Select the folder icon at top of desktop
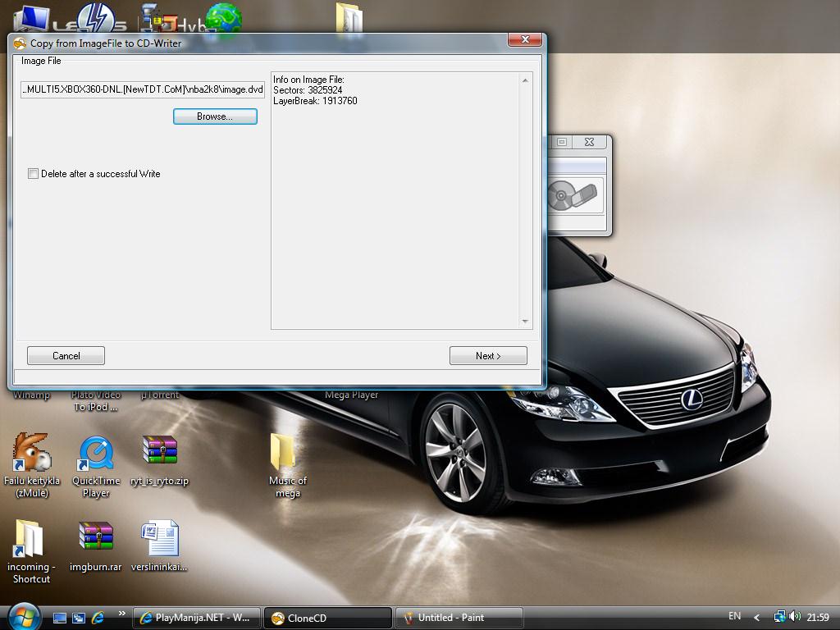 (x=349, y=18)
